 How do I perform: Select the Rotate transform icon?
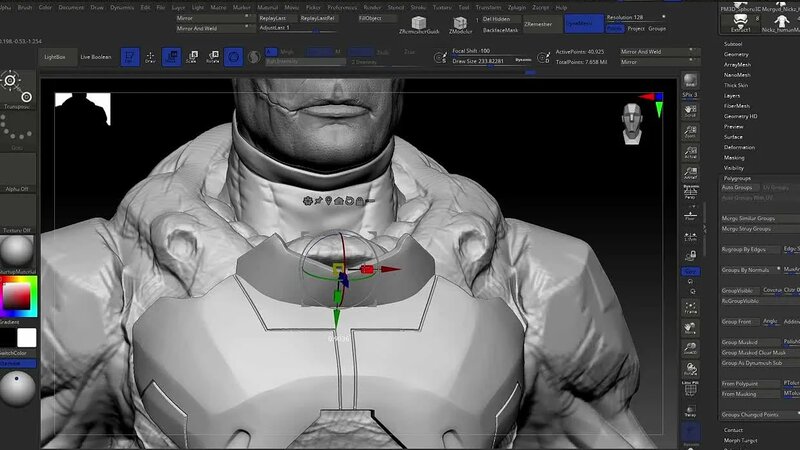coord(213,57)
